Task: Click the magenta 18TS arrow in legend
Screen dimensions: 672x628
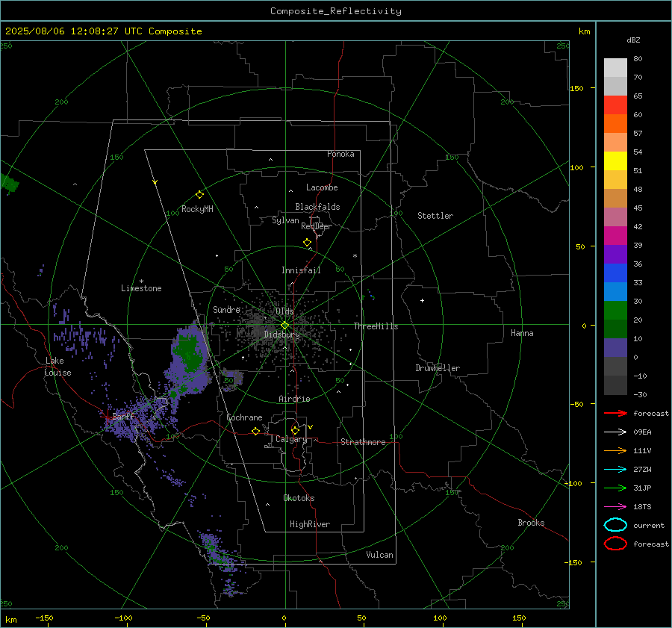Action: pos(615,507)
